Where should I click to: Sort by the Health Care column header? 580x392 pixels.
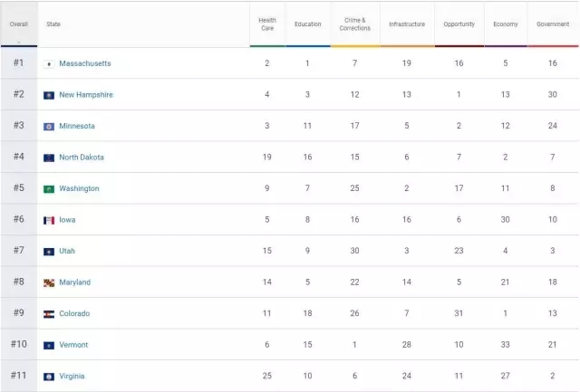(267, 24)
